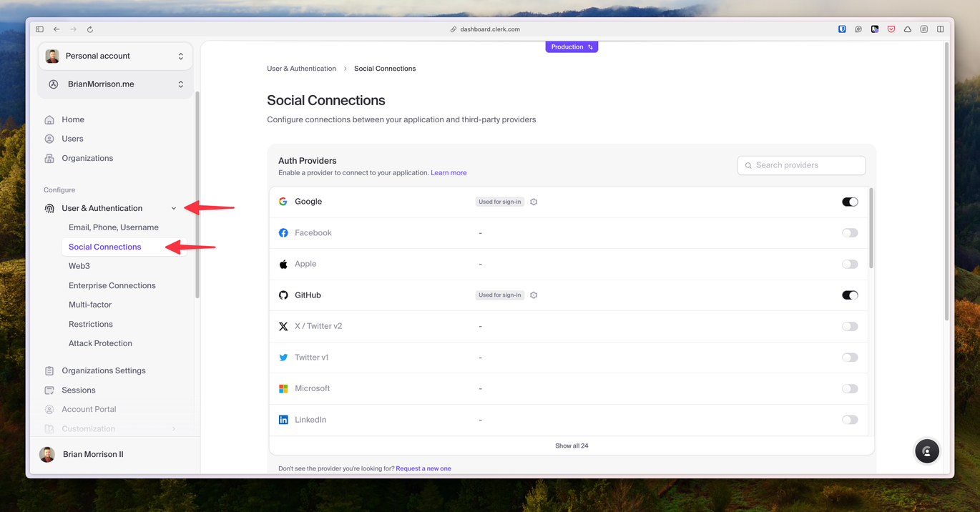Switch environment via Production dropdown
Viewport: 980px width, 512px height.
coord(572,47)
